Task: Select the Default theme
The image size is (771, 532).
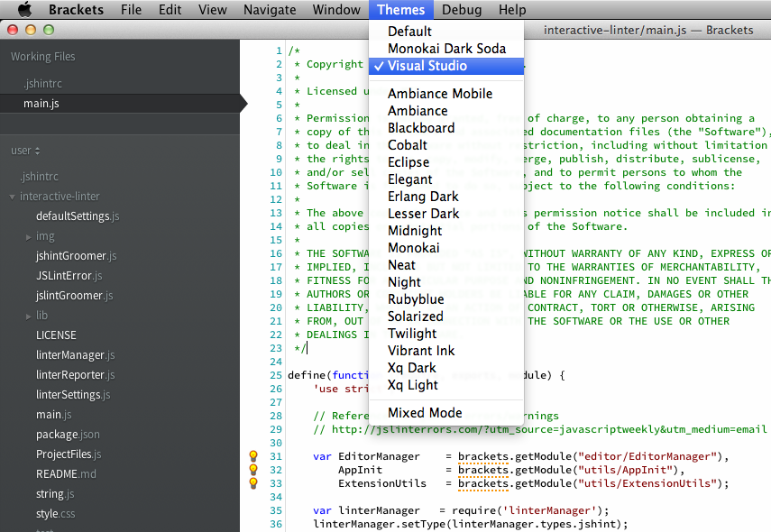Action: pos(446,32)
